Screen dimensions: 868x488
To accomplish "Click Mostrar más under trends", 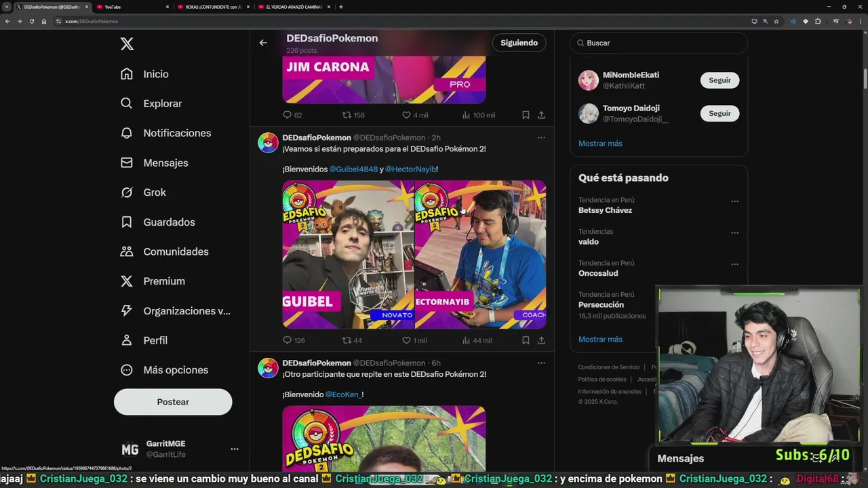I will tap(600, 340).
